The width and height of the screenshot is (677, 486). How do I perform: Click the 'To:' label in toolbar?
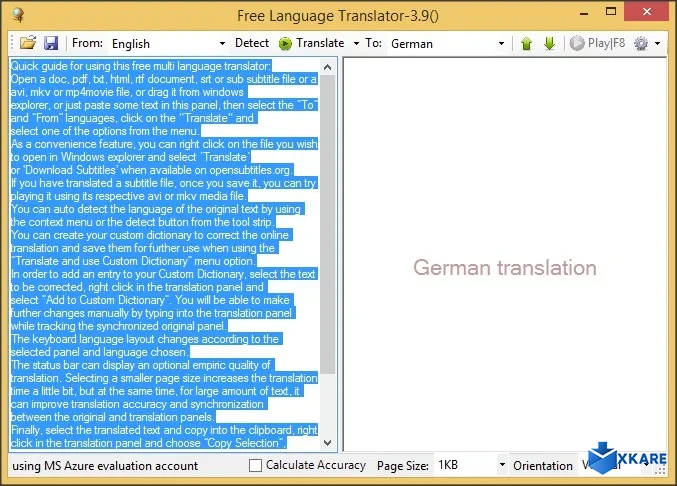(373, 43)
